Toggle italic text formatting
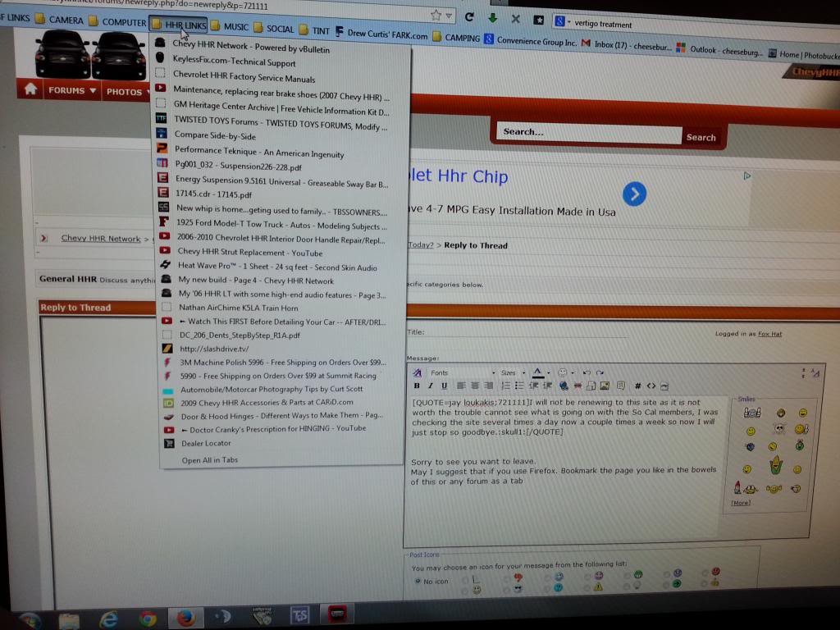 tap(430, 386)
